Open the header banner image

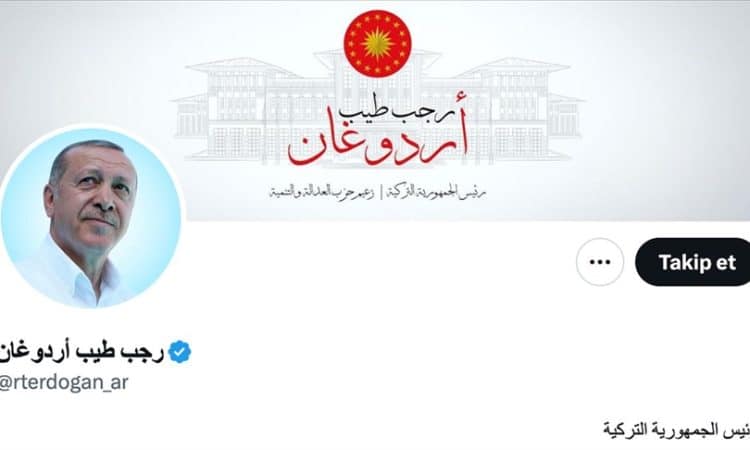(375, 110)
